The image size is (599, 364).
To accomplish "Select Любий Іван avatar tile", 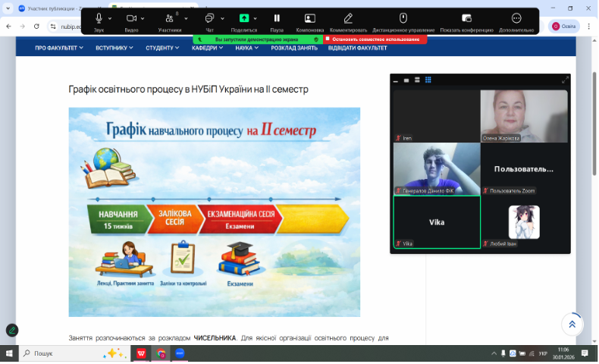I will click(524, 222).
